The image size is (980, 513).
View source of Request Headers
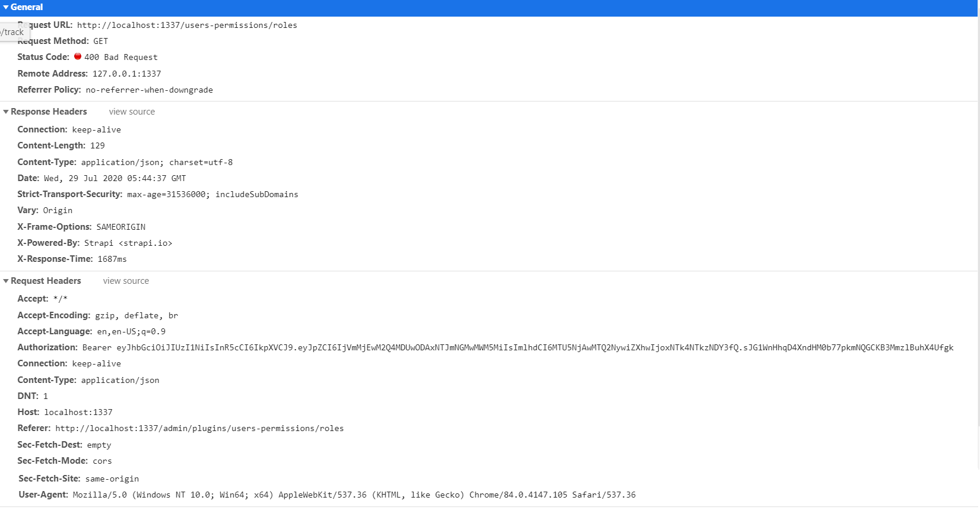pos(126,281)
